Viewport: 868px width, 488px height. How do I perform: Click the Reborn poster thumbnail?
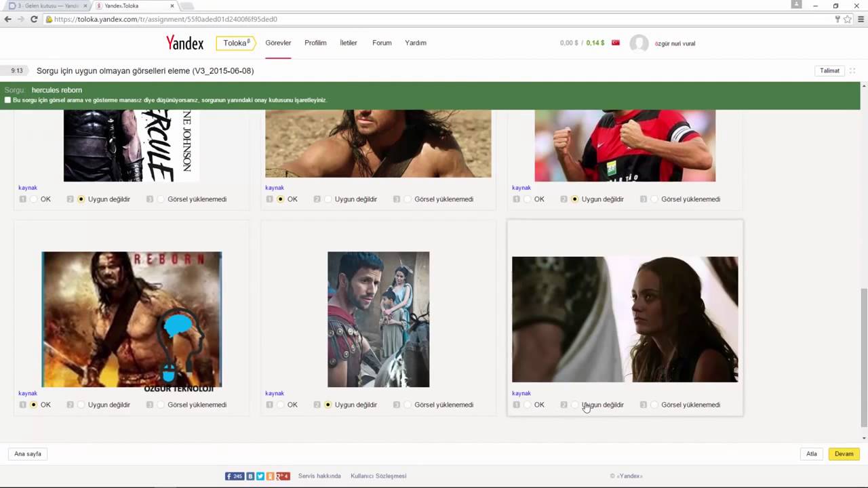(x=132, y=319)
